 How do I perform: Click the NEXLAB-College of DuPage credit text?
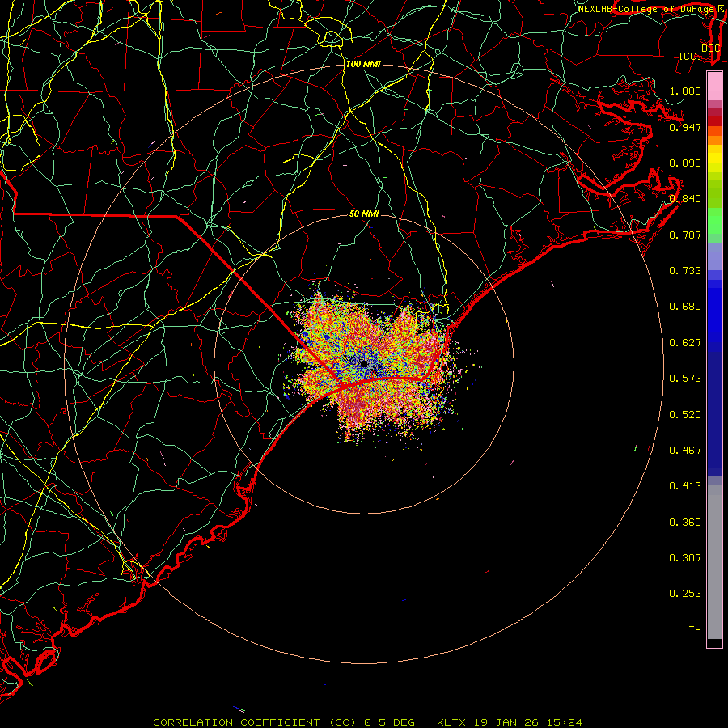click(647, 9)
